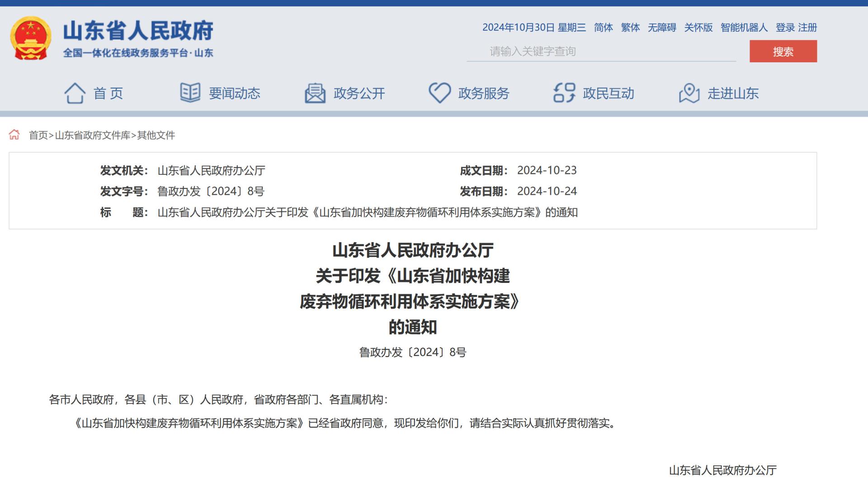This screenshot has width=868, height=488.
Task: Click 其他文件 breadcrumb link
Action: (x=156, y=135)
